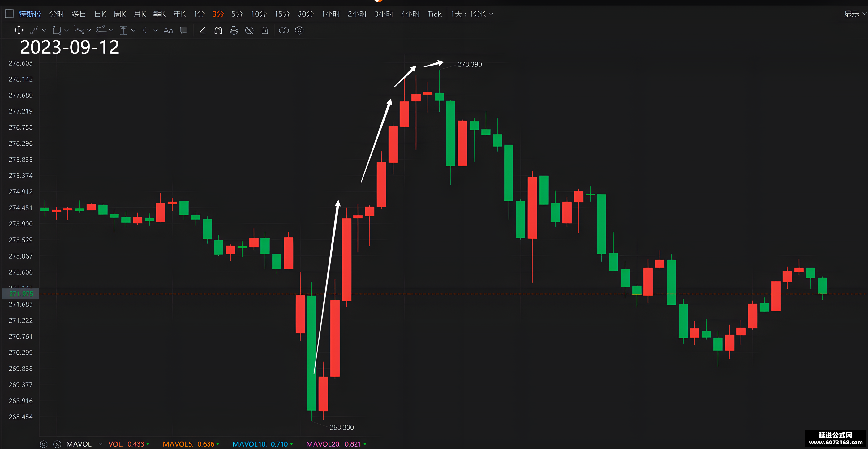Image resolution: width=868 pixels, height=449 pixels.
Task: Remove the MAVOL indicator with x icon
Action: tap(57, 444)
